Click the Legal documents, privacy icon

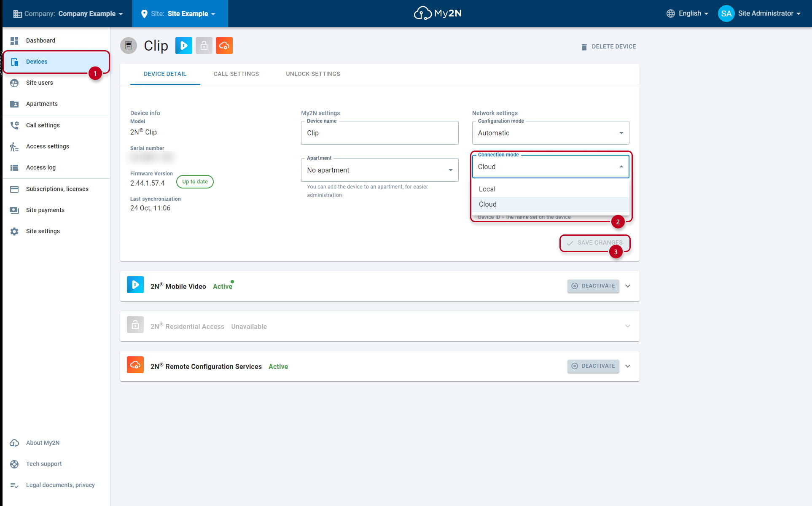click(14, 485)
